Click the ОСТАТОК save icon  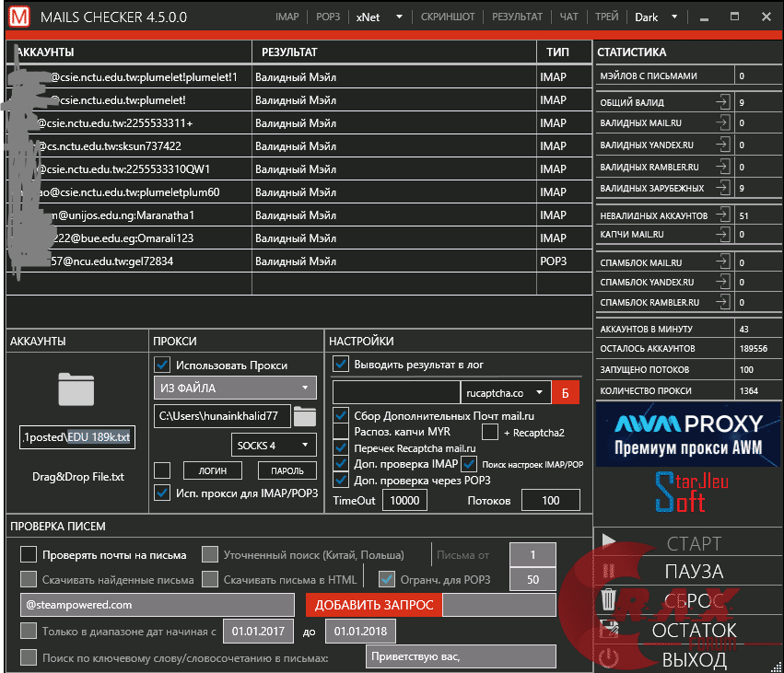608,630
